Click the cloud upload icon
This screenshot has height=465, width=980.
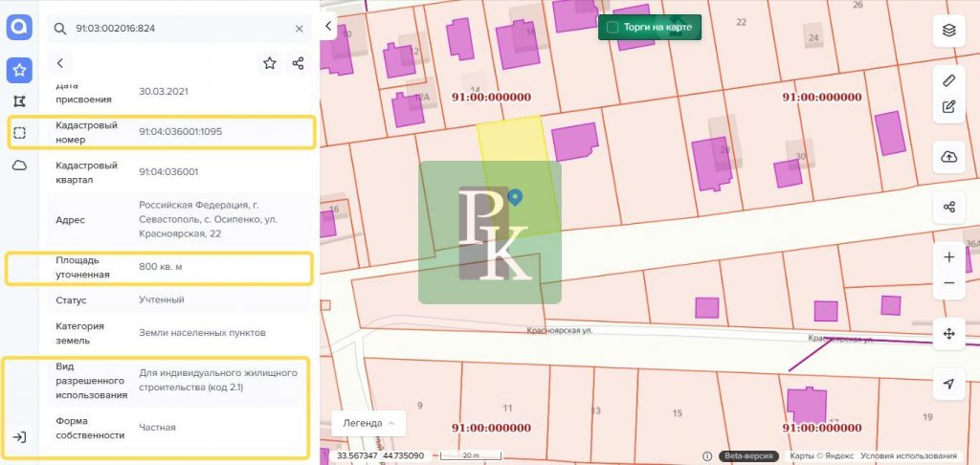[x=948, y=157]
